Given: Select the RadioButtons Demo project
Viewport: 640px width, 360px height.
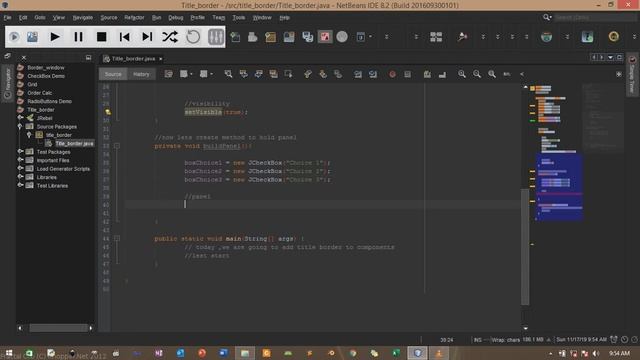Looking at the screenshot, I should (x=49, y=101).
